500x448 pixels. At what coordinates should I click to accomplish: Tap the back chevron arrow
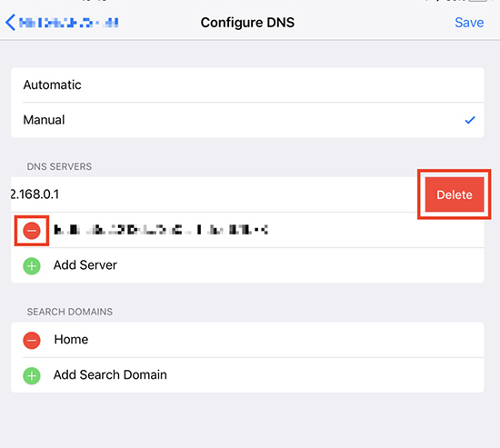[x=10, y=23]
